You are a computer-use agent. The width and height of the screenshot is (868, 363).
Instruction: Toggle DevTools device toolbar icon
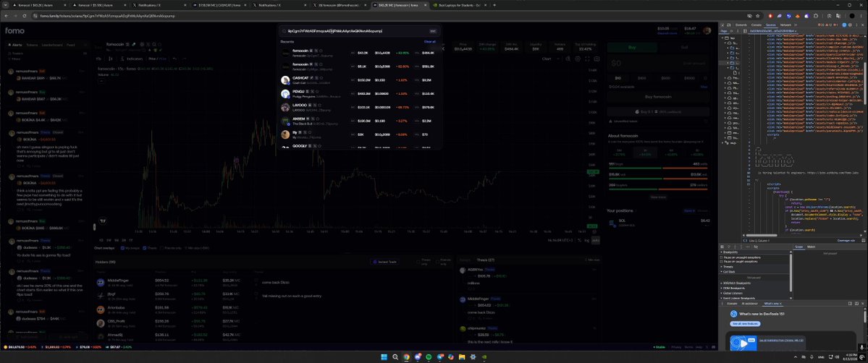coord(730,25)
